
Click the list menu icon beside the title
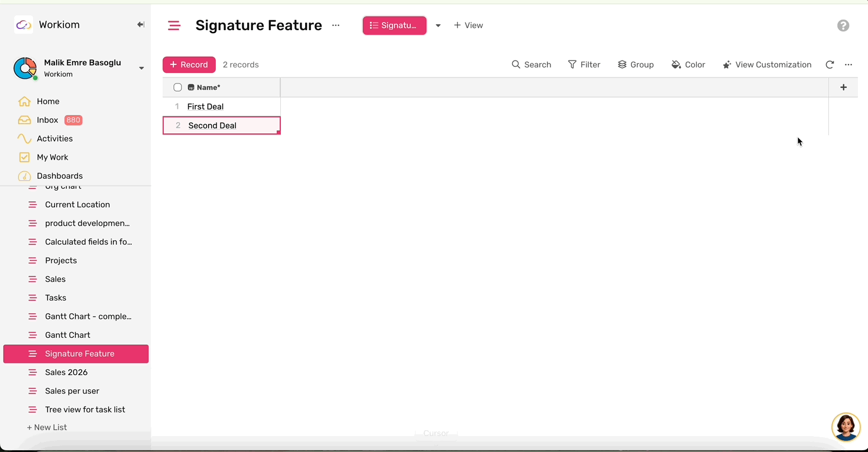(x=174, y=25)
